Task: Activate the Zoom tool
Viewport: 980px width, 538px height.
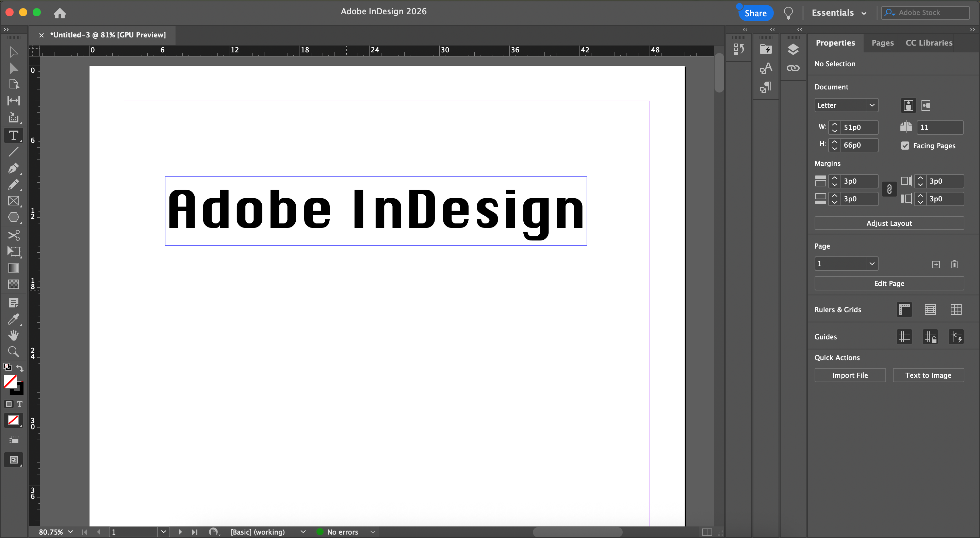Action: click(x=13, y=352)
